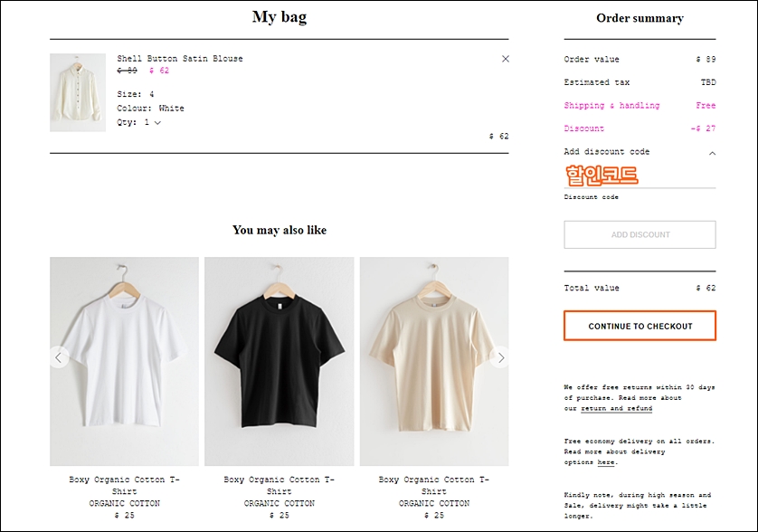The width and height of the screenshot is (758, 532).
Task: Click CONTINUE TO CHECKOUT
Action: pyautogui.click(x=640, y=326)
